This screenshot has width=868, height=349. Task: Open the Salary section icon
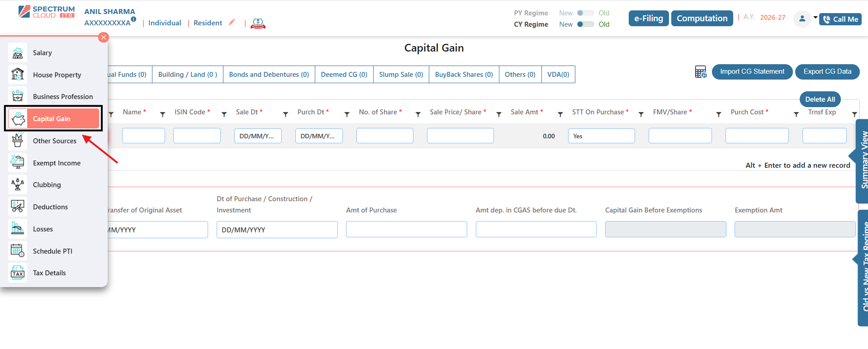click(18, 53)
